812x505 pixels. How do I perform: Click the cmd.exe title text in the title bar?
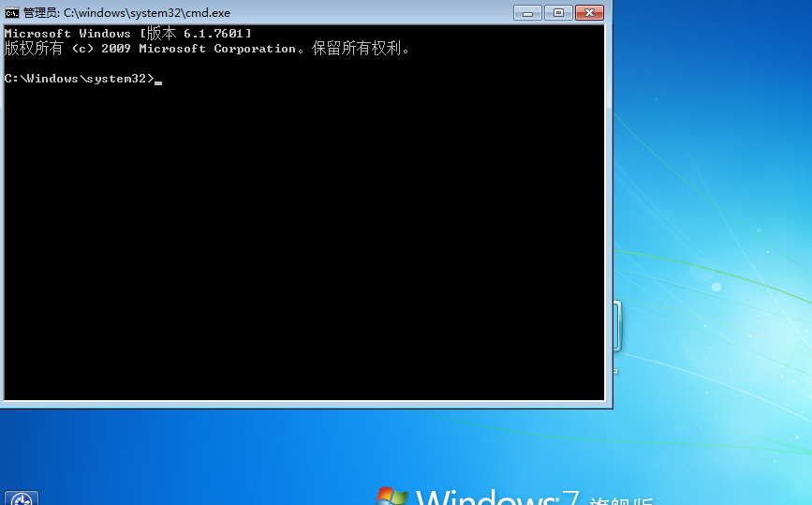[126, 13]
